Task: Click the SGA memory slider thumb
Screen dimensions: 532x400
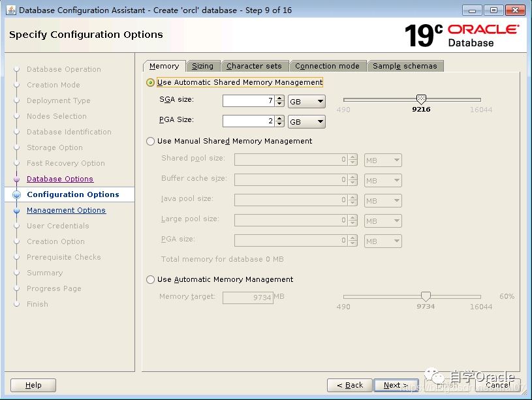Action: pyautogui.click(x=421, y=99)
